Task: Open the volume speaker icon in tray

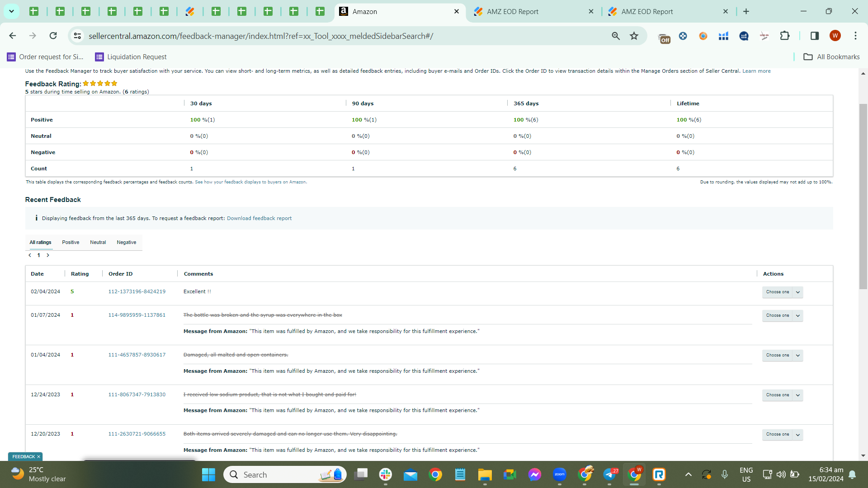Action: pyautogui.click(x=781, y=474)
